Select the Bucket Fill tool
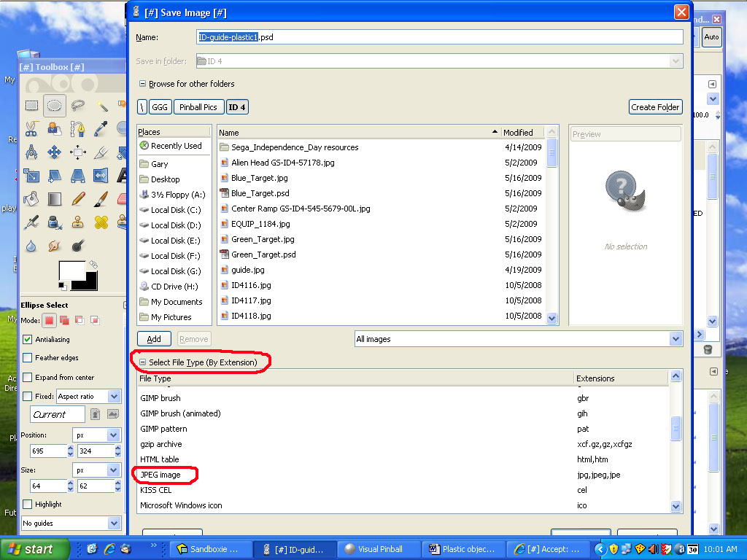The height and width of the screenshot is (560, 747). click(31, 198)
